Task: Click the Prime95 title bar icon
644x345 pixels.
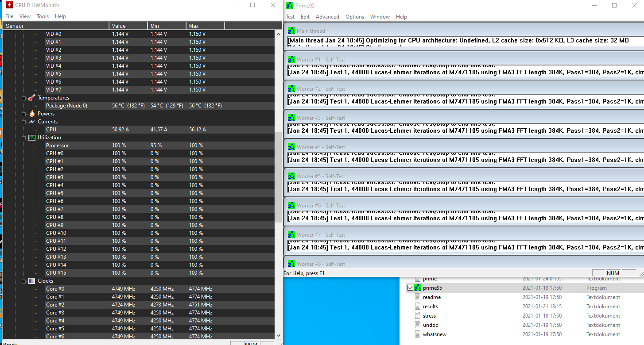Action: pos(290,5)
